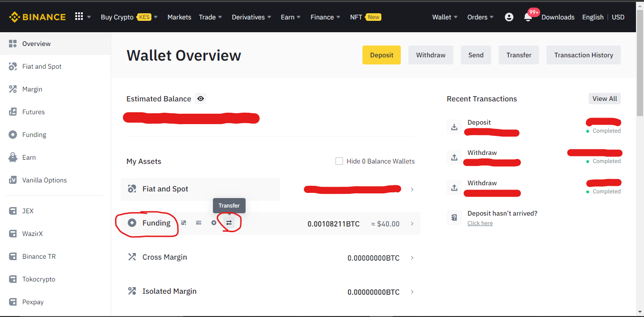Click the 'Deposit hasn't arrived?' document icon
The image size is (644, 317).
pyautogui.click(x=454, y=218)
